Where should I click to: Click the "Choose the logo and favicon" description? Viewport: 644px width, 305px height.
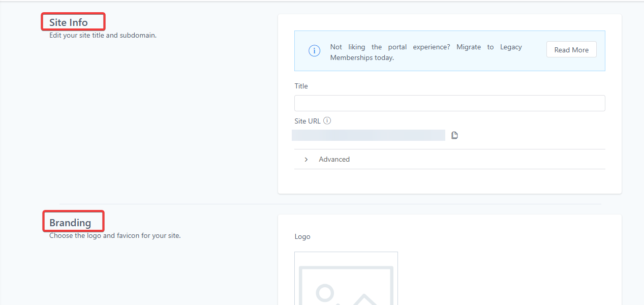115,236
